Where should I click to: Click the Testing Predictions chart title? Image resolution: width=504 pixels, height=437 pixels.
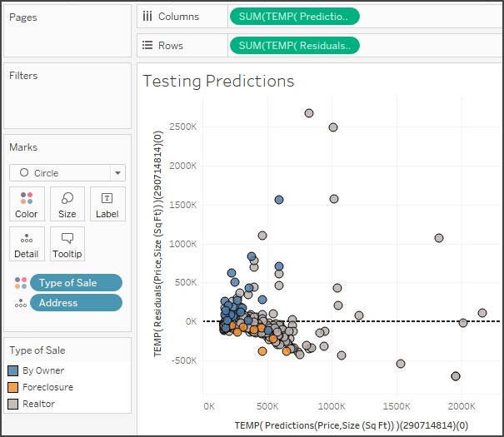click(218, 81)
